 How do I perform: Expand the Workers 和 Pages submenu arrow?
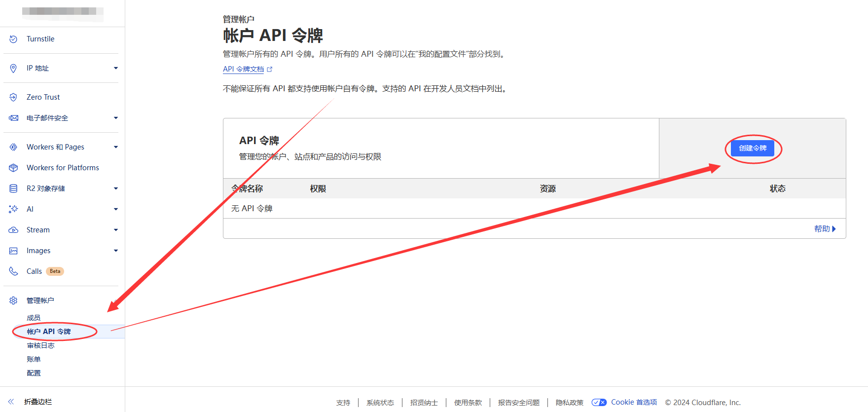click(116, 147)
